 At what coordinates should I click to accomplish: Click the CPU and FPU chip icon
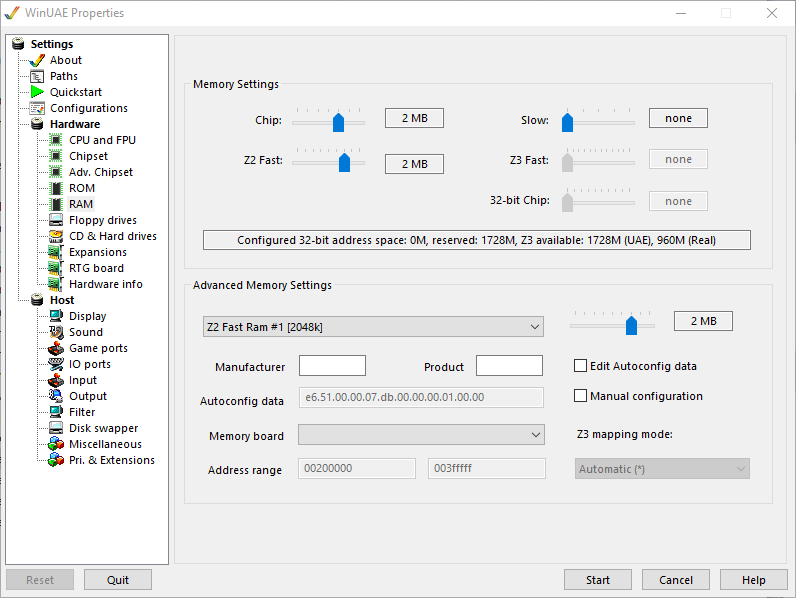click(57, 140)
